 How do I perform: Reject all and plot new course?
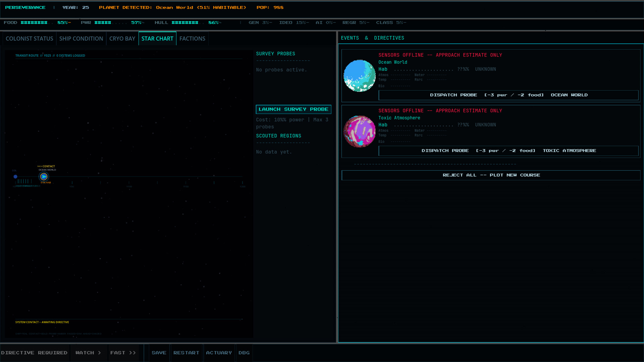pyautogui.click(x=491, y=175)
